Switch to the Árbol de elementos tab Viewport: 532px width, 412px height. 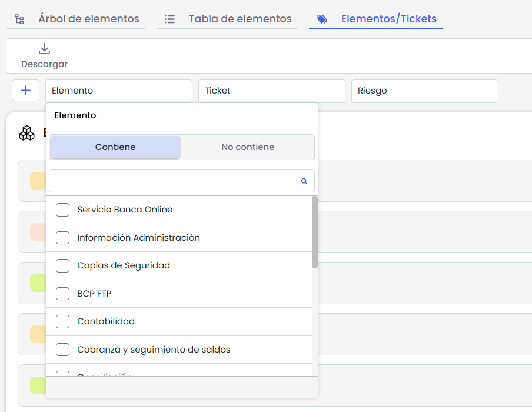pyautogui.click(x=88, y=19)
